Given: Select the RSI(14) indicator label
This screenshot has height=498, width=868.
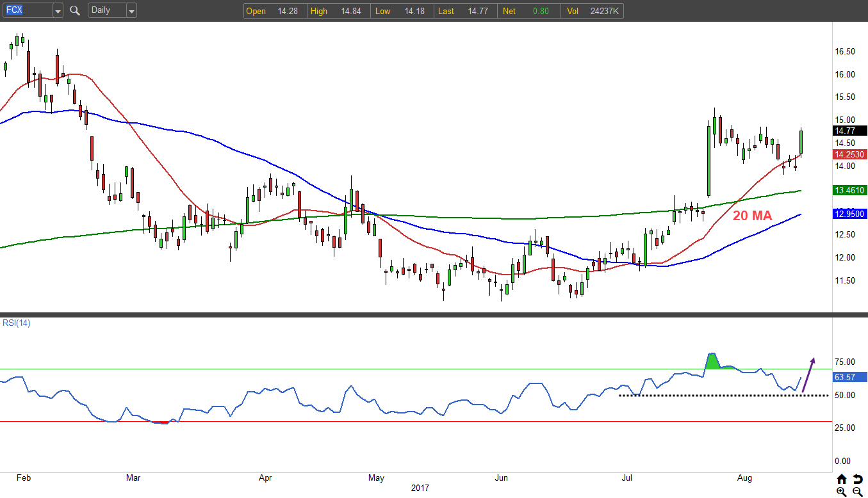Looking at the screenshot, I should [15, 323].
